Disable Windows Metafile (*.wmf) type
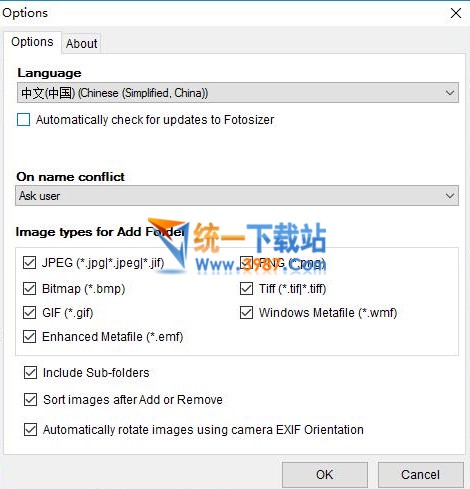The width and height of the screenshot is (470, 489). [246, 313]
